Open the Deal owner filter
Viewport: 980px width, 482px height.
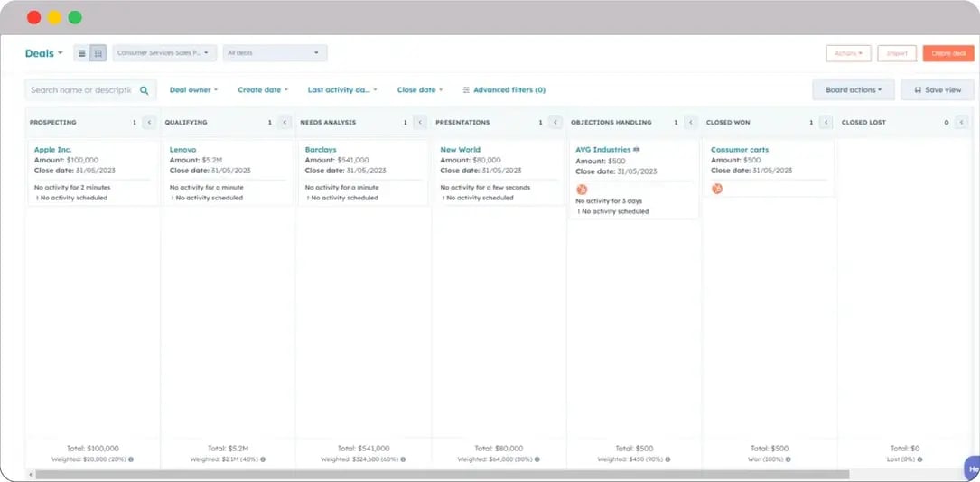194,90
